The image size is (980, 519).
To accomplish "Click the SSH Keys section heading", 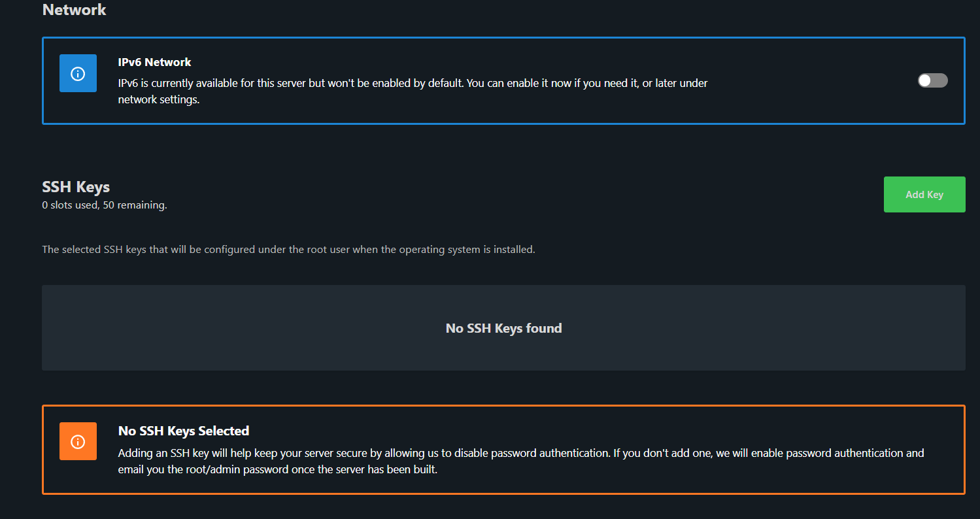I will pyautogui.click(x=76, y=187).
